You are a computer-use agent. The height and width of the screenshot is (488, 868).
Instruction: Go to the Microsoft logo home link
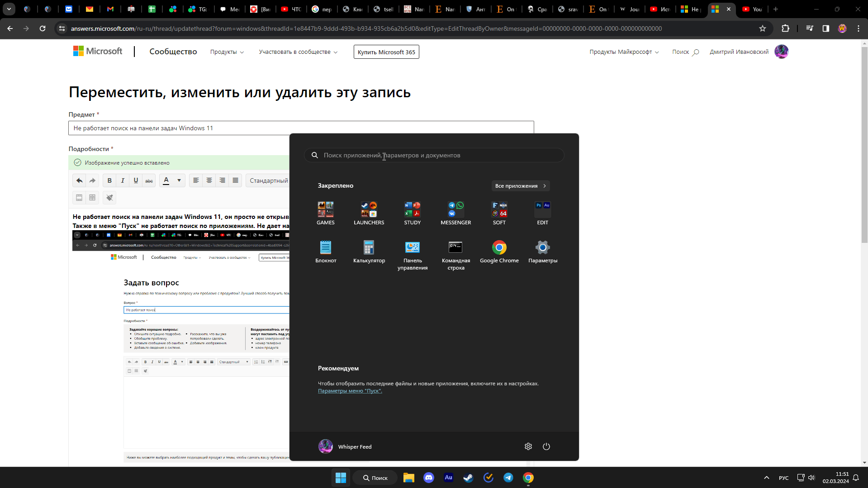[98, 51]
